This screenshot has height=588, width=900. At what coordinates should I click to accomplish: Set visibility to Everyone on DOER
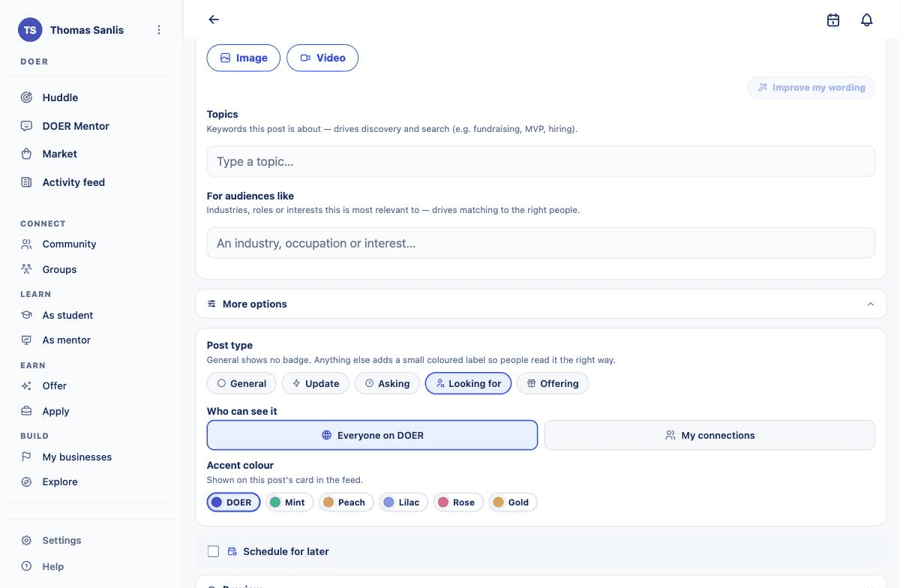tap(372, 435)
